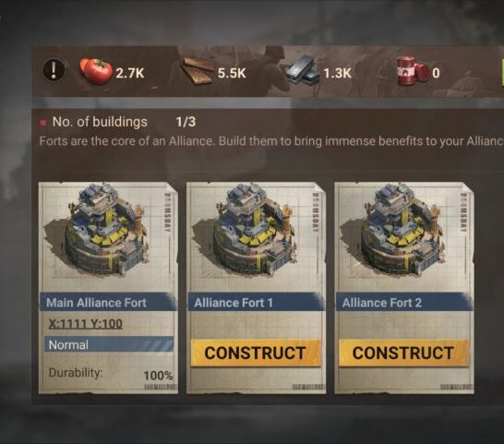Click the Normal status bar
This screenshot has width=504, height=444.
[109, 344]
